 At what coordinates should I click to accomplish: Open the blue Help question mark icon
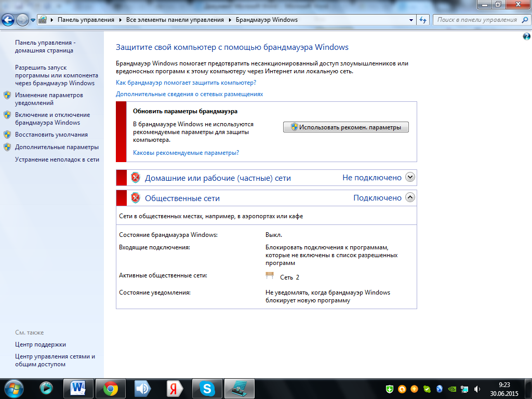tap(526, 36)
